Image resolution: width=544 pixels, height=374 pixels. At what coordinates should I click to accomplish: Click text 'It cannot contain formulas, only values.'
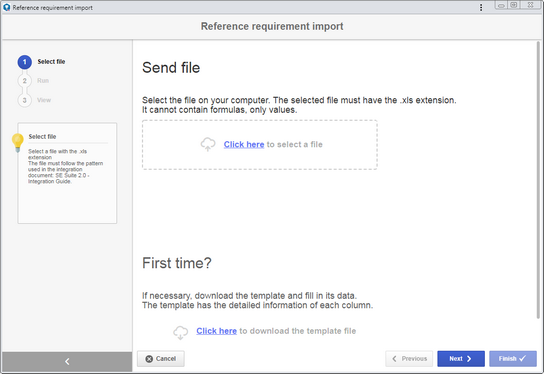220,110
